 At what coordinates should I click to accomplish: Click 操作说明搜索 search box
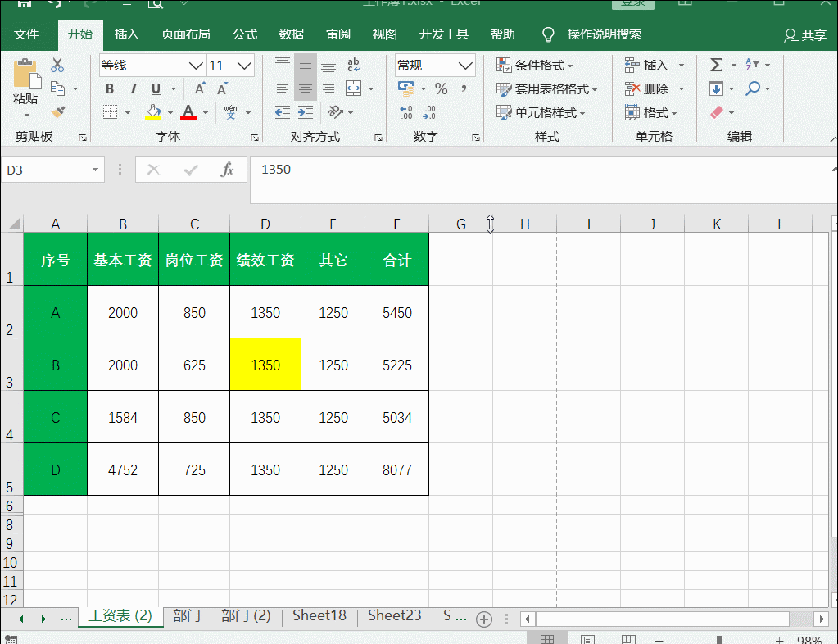coord(604,34)
